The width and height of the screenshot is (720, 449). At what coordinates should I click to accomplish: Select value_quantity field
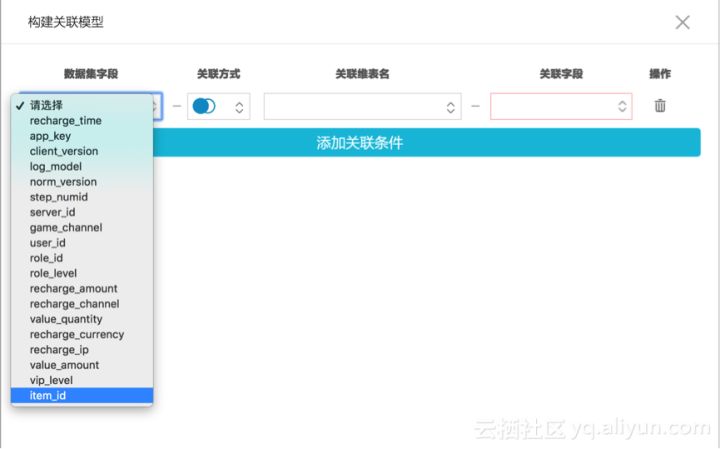tap(82, 319)
